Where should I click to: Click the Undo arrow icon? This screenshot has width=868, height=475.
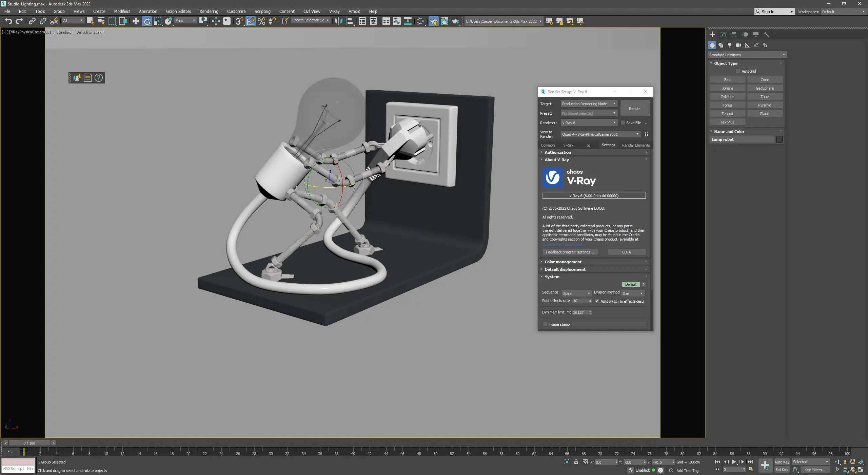[x=8, y=21]
